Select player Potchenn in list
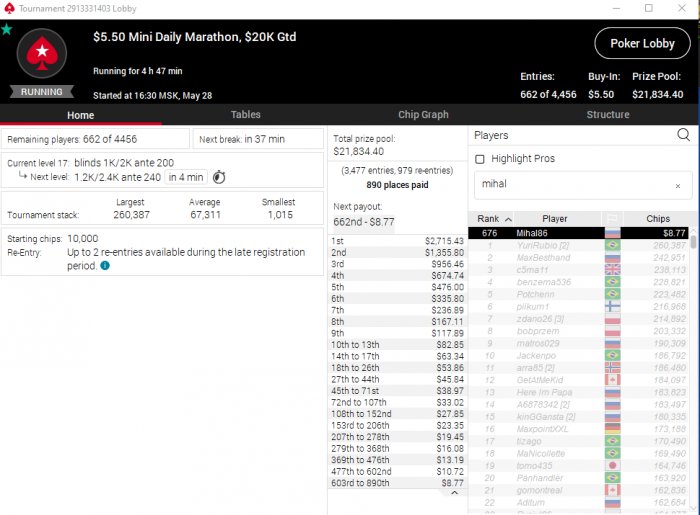Screen dimensions: 700x515 (x=579, y=294)
